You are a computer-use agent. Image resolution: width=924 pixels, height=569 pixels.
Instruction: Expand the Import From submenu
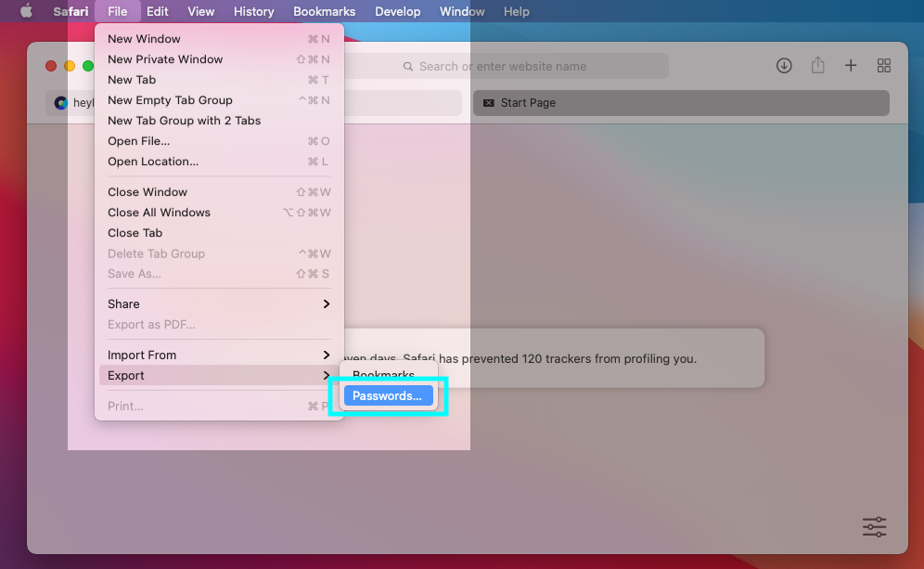tap(219, 355)
